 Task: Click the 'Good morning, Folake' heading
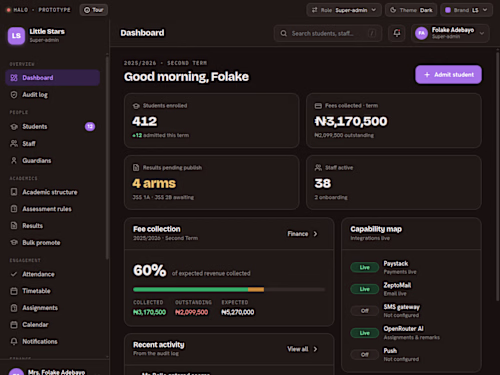(186, 77)
